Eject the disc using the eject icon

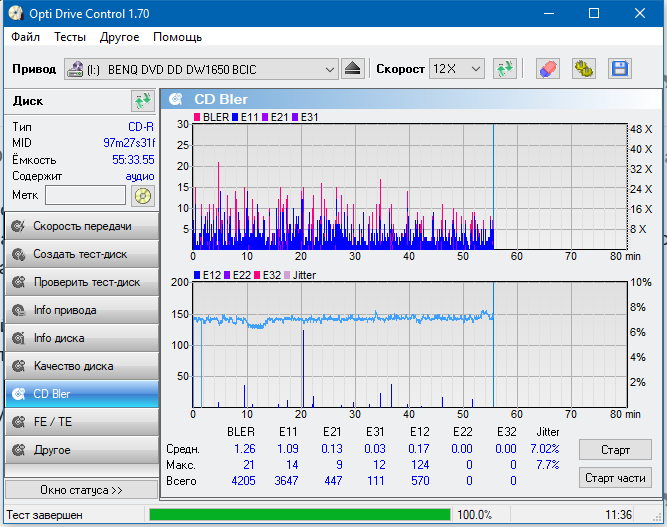tap(353, 69)
